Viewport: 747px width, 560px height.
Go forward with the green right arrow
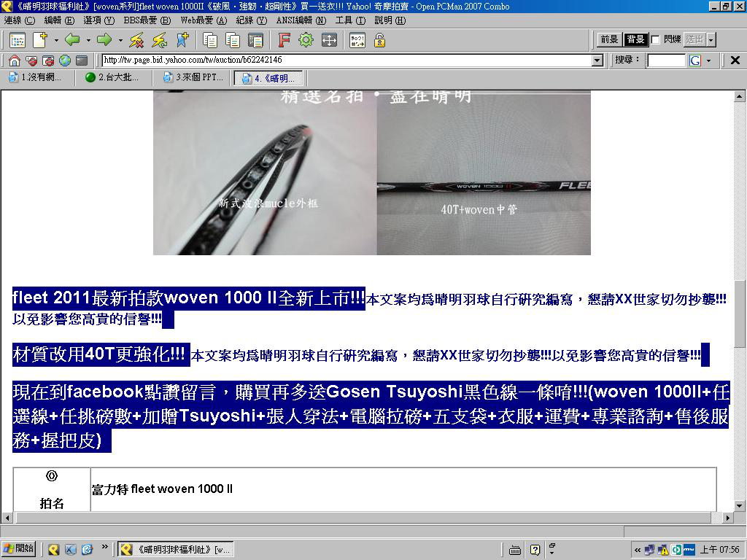(104, 40)
